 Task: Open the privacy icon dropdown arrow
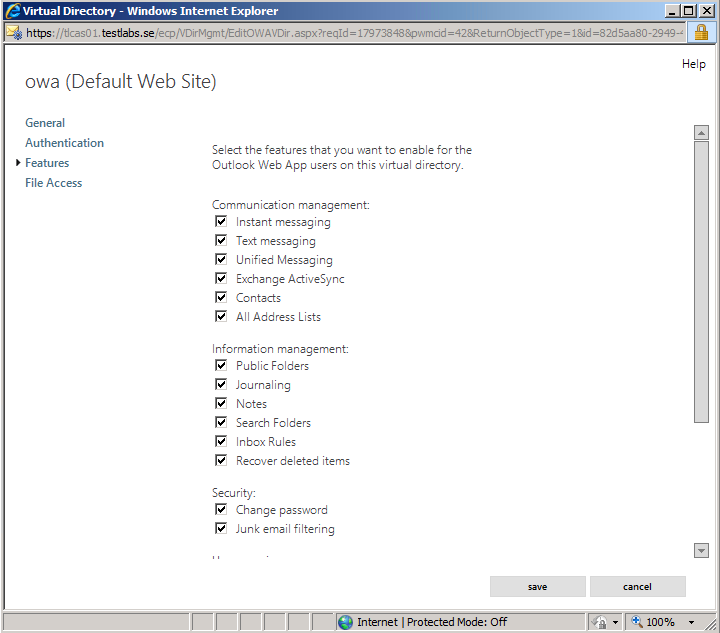(615, 622)
